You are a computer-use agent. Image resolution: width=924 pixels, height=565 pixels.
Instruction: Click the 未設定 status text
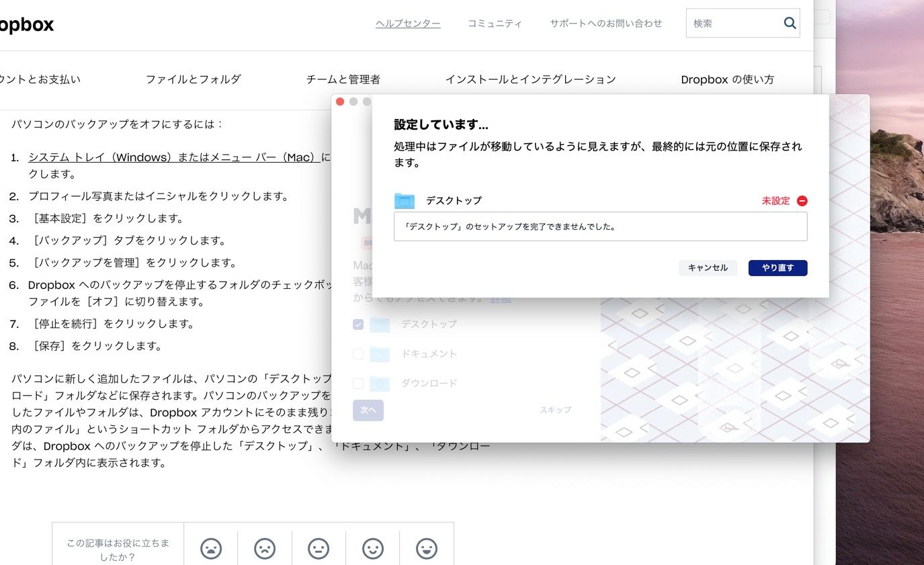(775, 201)
